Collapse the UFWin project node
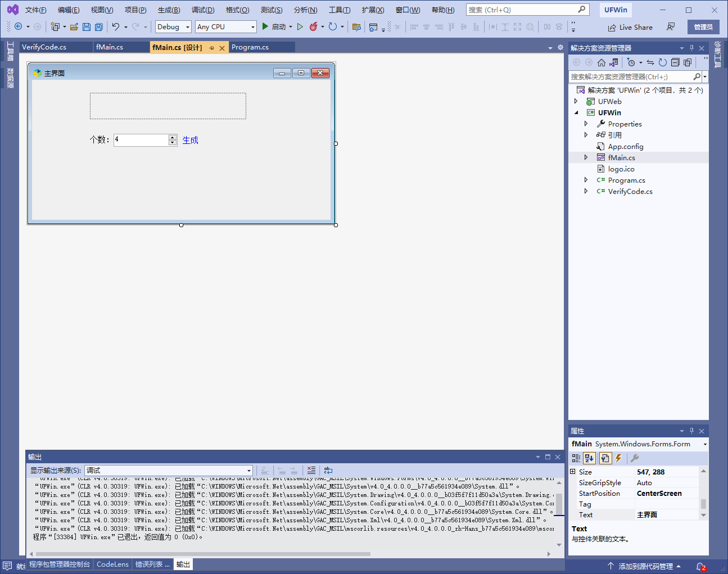The image size is (728, 574). (x=576, y=112)
